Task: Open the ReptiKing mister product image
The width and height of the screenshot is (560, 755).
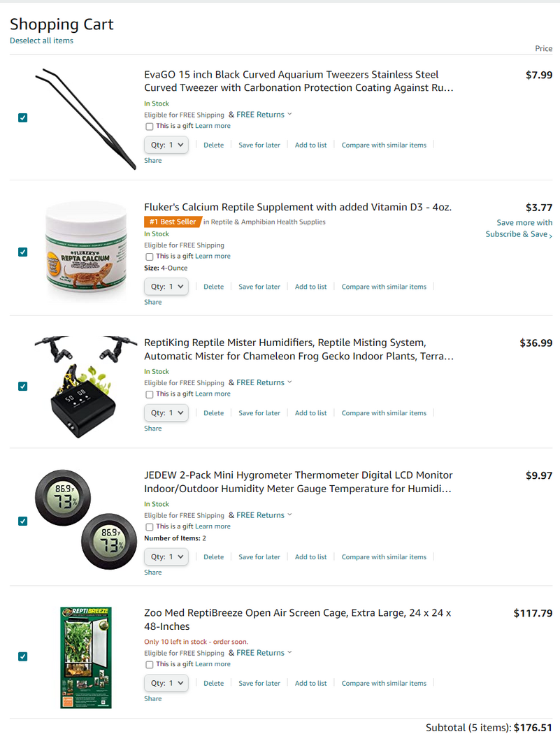Action: 86,387
